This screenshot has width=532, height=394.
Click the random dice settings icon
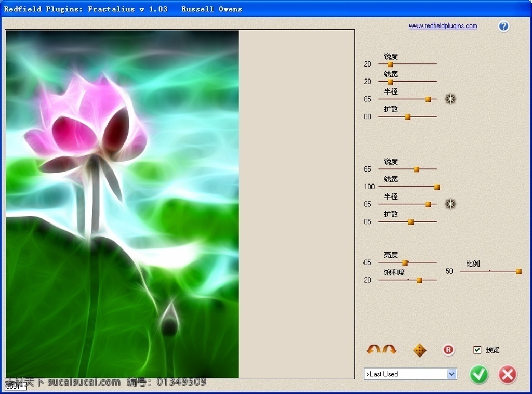tap(419, 350)
